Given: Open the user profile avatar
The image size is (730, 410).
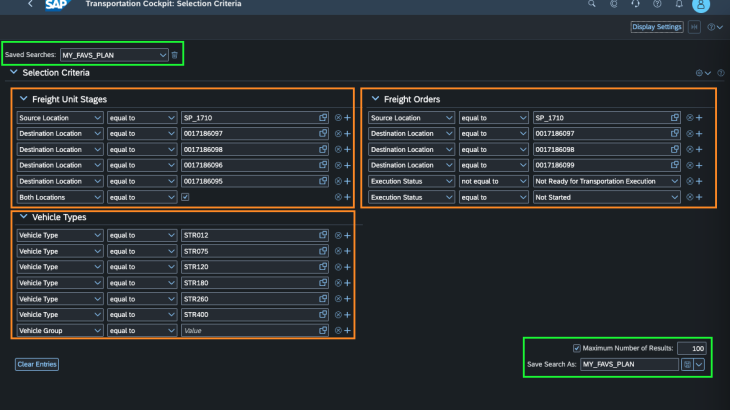Looking at the screenshot, I should tap(701, 5).
